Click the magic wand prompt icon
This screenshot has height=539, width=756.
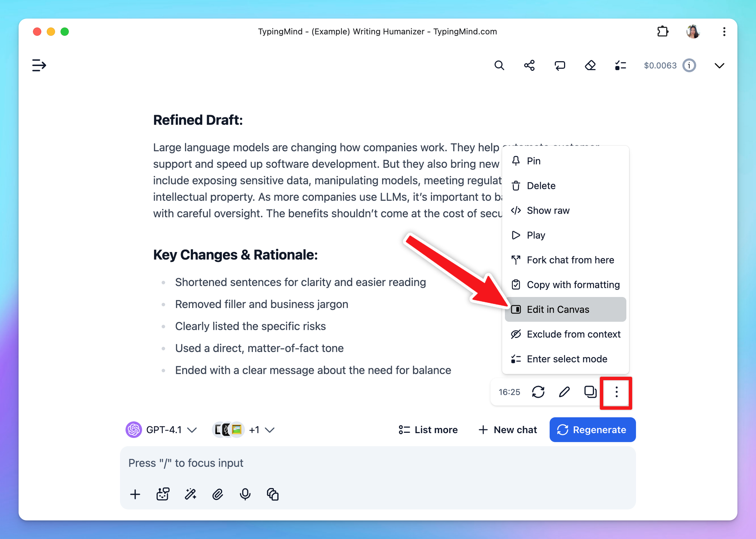click(190, 494)
